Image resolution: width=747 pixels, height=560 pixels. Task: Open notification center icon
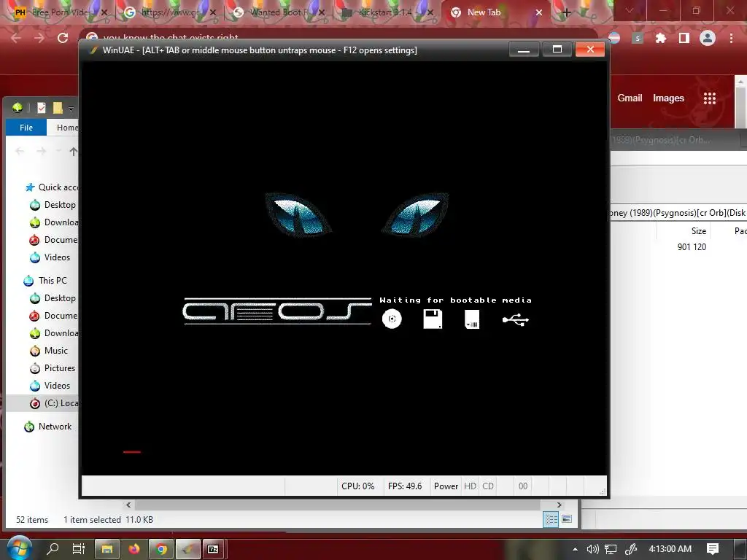(x=713, y=549)
